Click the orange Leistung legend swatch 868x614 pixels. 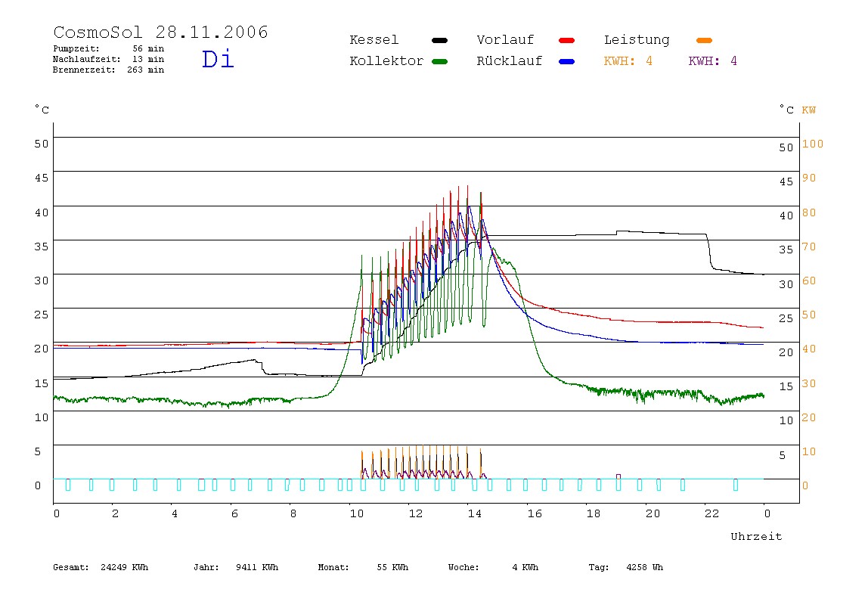click(x=704, y=40)
